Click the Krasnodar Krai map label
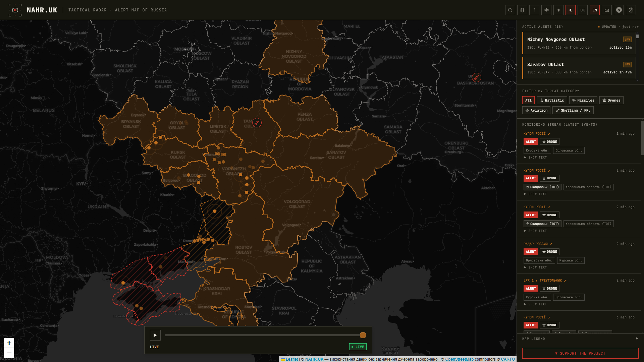Screen dimensions: 644x362 [217, 291]
